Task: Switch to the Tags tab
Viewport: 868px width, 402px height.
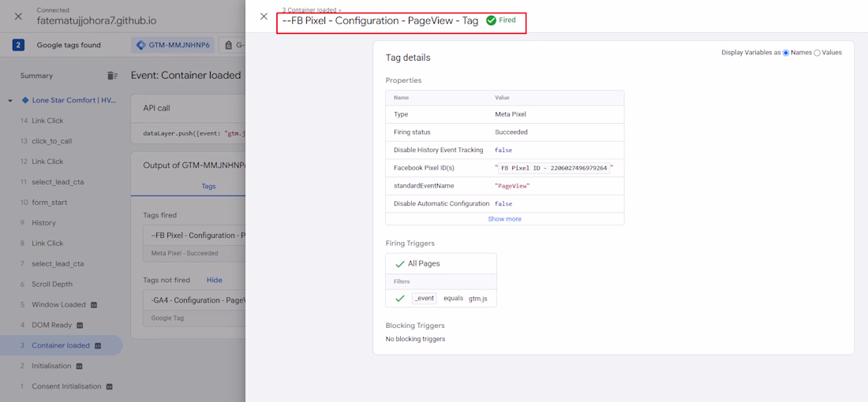Action: click(208, 186)
